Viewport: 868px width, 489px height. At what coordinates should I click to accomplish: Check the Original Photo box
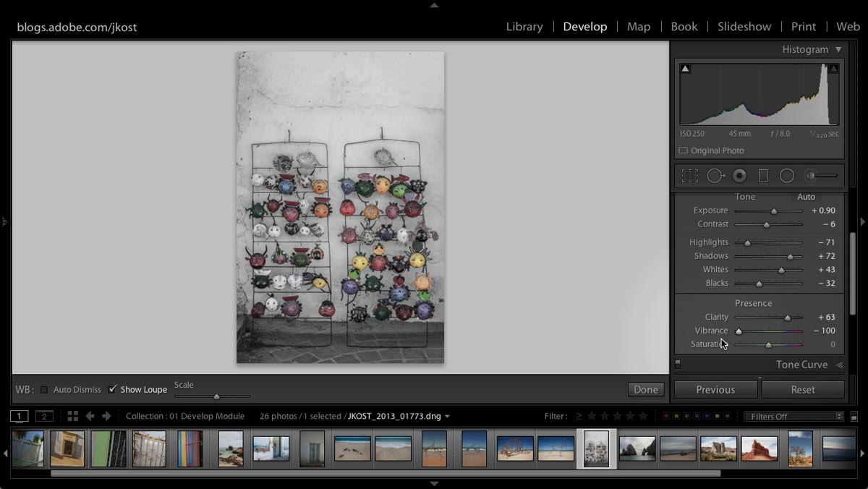coord(683,150)
